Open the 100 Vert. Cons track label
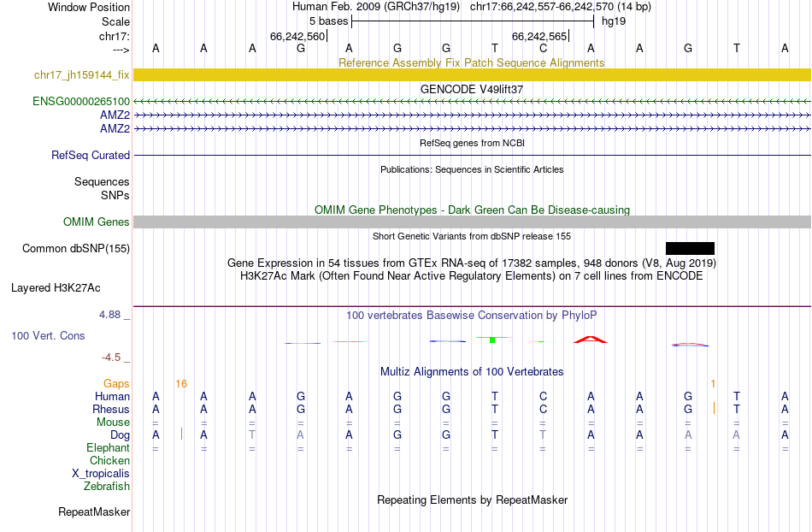 tap(48, 336)
